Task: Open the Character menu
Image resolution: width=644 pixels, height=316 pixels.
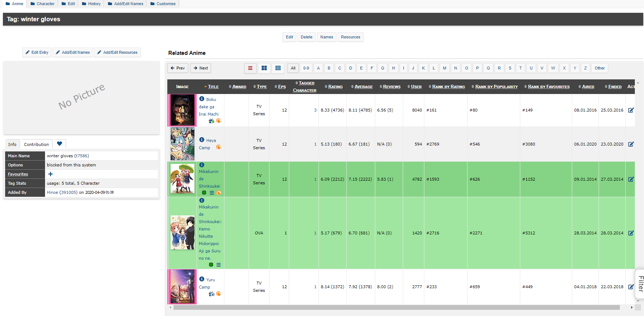Action: click(42, 4)
